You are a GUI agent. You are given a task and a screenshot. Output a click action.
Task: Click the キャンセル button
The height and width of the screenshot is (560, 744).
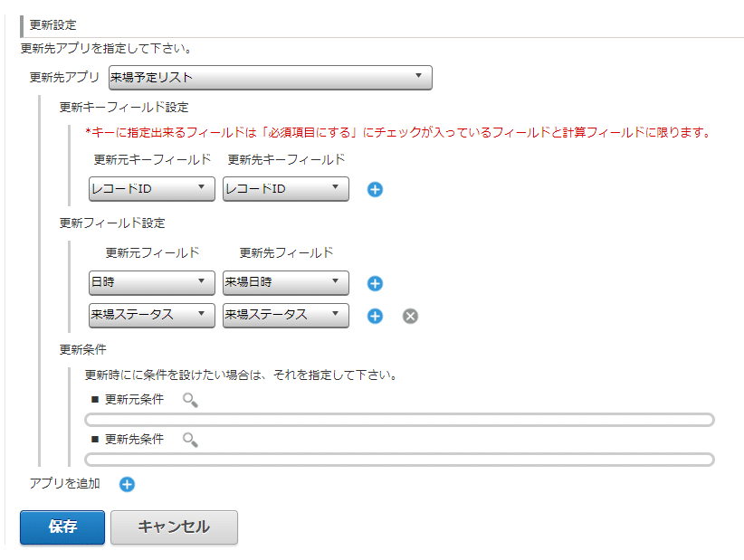(174, 527)
